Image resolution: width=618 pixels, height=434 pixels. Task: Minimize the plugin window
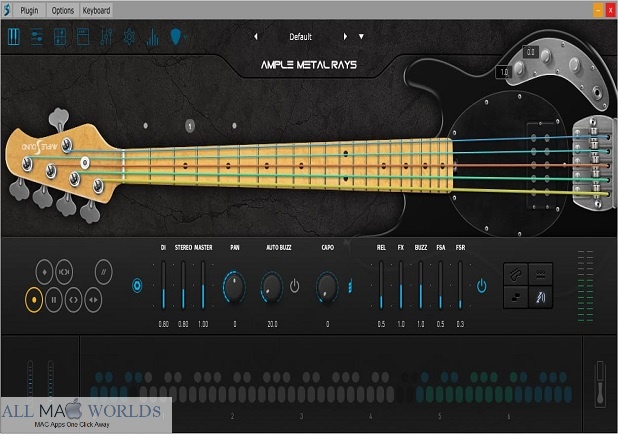[x=598, y=10]
